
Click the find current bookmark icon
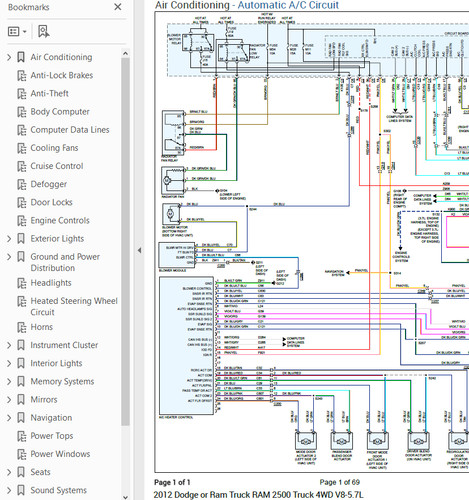pyautogui.click(x=43, y=32)
